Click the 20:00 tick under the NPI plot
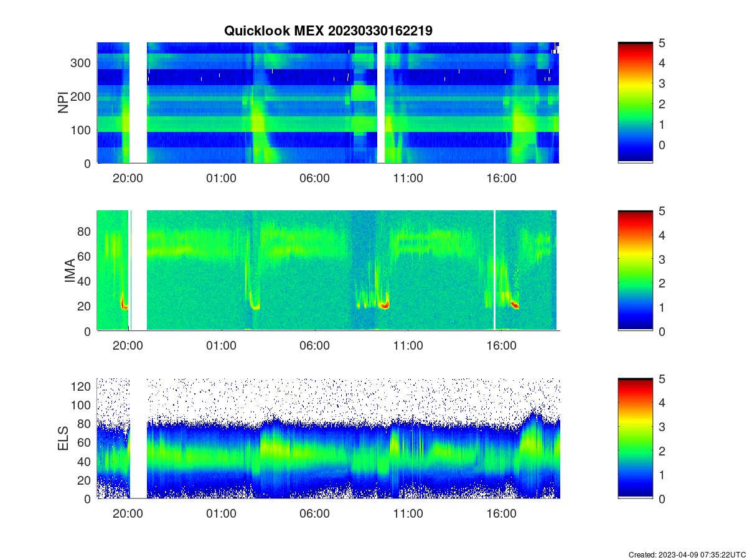747x560 pixels. [128, 178]
